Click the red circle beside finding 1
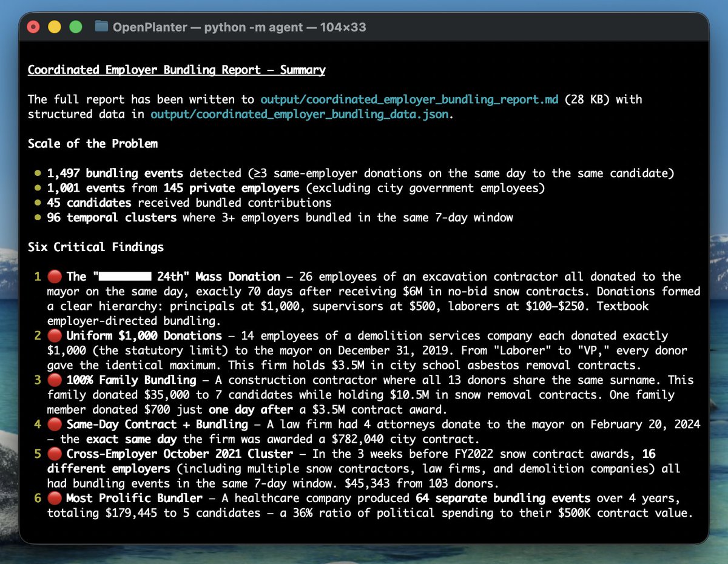Image resolution: width=728 pixels, height=564 pixels. click(55, 277)
